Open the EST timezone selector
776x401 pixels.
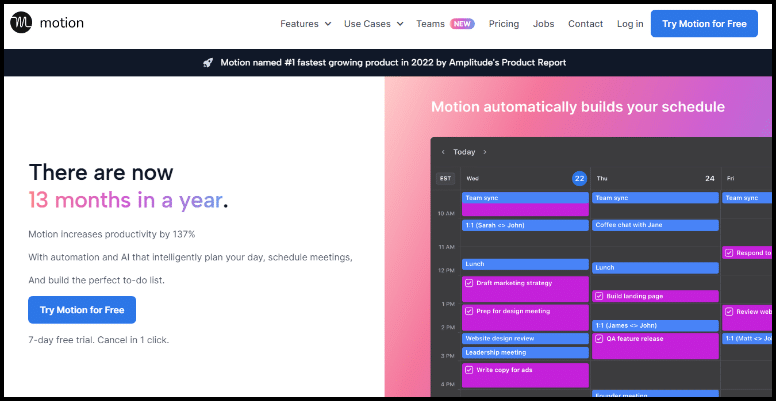[x=445, y=178]
